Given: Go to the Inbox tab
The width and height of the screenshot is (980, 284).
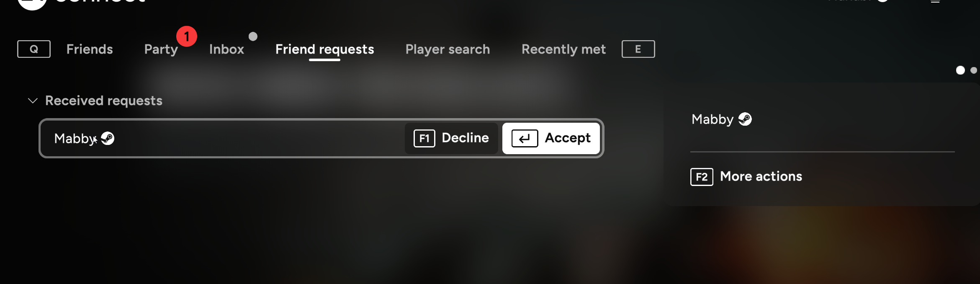Looking at the screenshot, I should [226, 49].
